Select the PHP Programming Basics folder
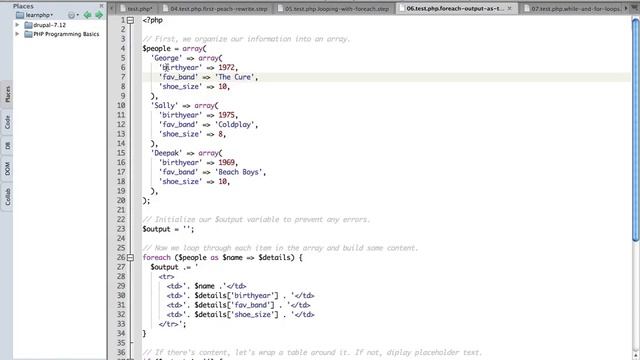 [62, 34]
